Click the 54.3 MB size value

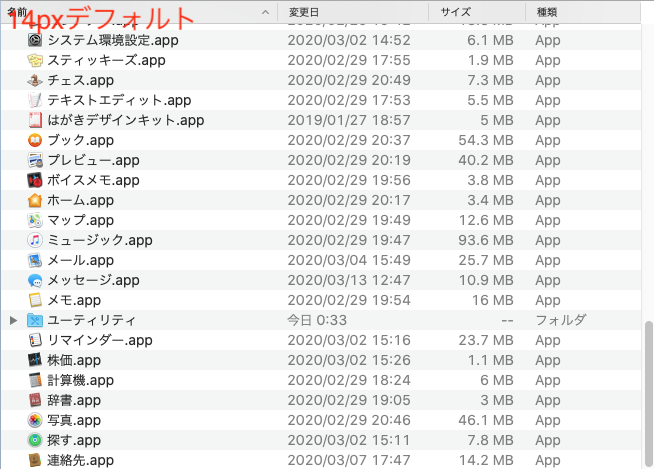(486, 140)
